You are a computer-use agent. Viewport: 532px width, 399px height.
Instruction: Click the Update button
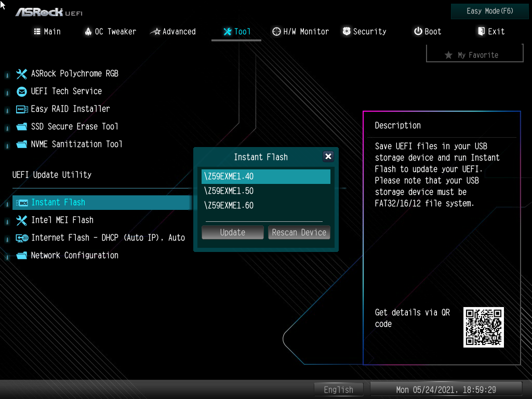coord(232,232)
